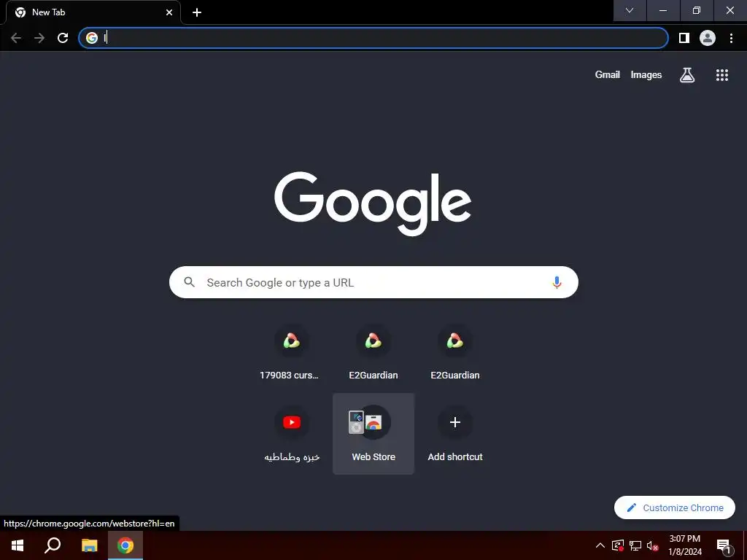Select the New Tab tab
Viewport: 747px width, 560px height.
pyautogui.click(x=93, y=12)
